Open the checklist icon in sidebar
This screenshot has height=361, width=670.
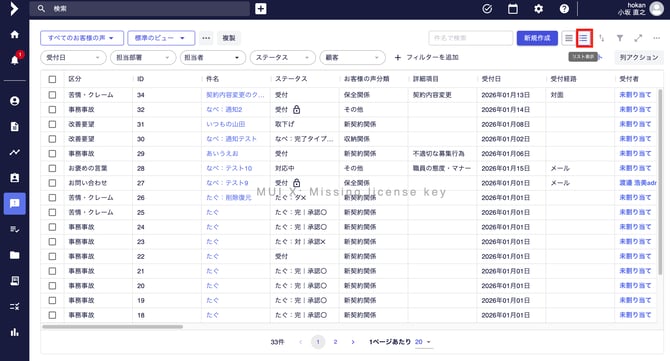[15, 229]
